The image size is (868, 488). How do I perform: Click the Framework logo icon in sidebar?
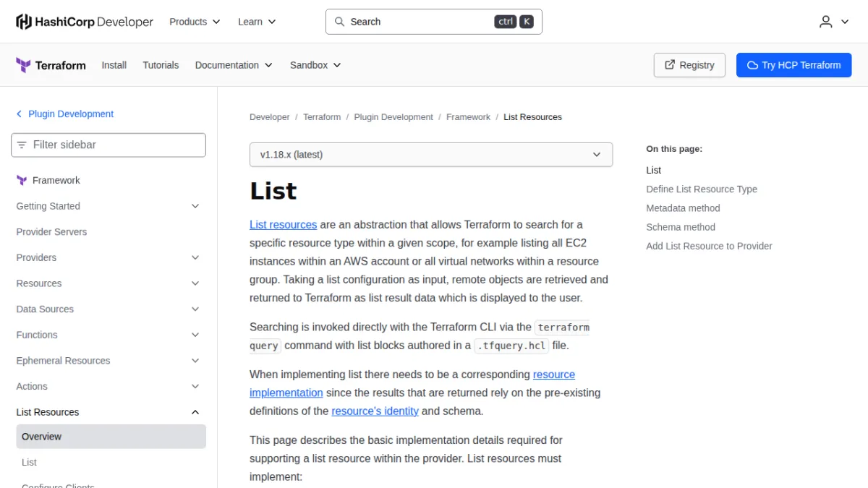(22, 181)
